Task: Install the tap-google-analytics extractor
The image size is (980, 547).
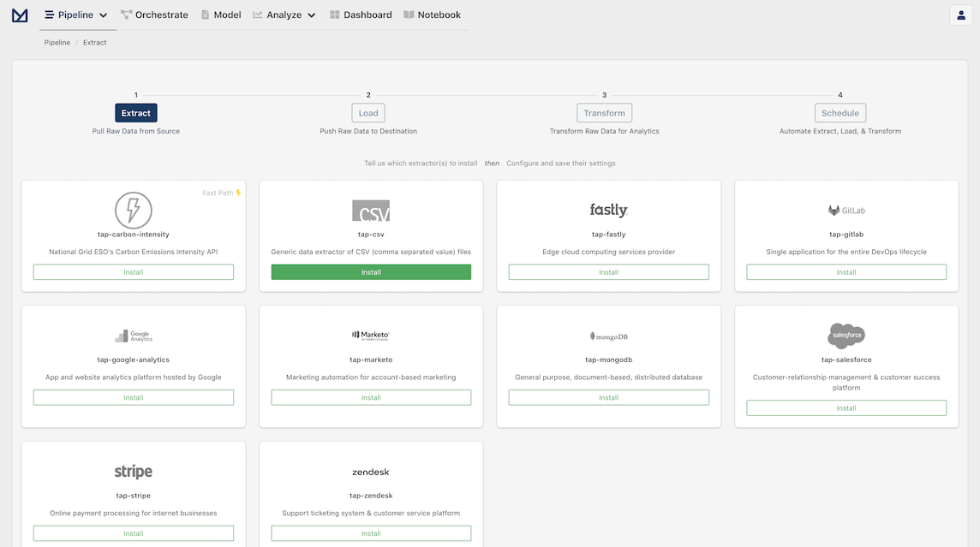Action: [133, 398]
